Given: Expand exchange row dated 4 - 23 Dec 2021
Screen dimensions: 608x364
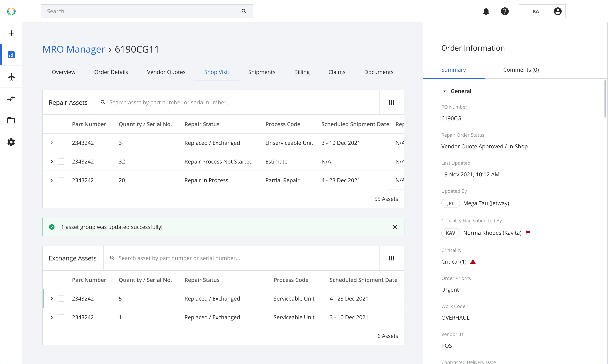Looking at the screenshot, I should click(x=52, y=299).
